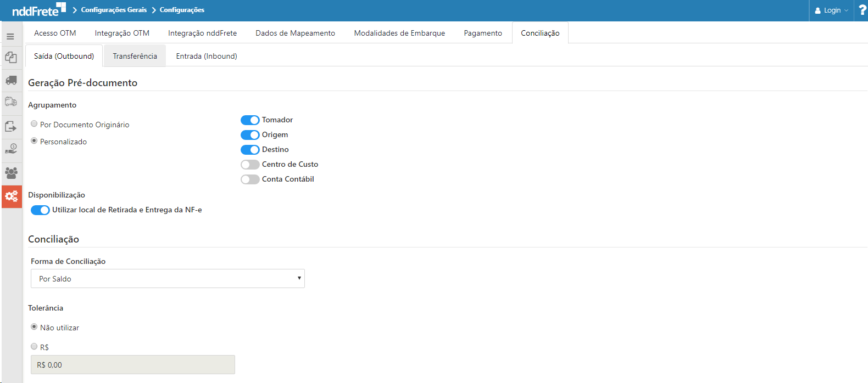This screenshot has height=383, width=868.
Task: Expand the Forma de Conciliação dropdown
Action: pos(168,279)
